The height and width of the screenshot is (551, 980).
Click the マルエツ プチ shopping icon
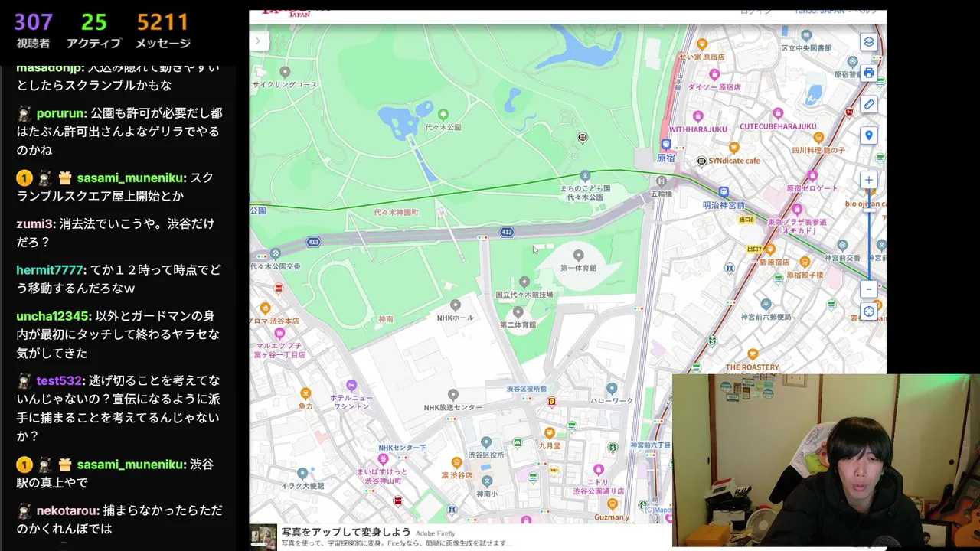pos(279,334)
